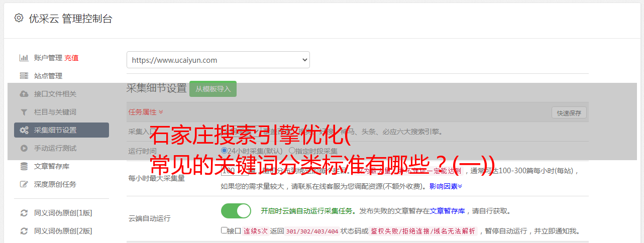Click the server icon for 站点管理

coord(24,76)
